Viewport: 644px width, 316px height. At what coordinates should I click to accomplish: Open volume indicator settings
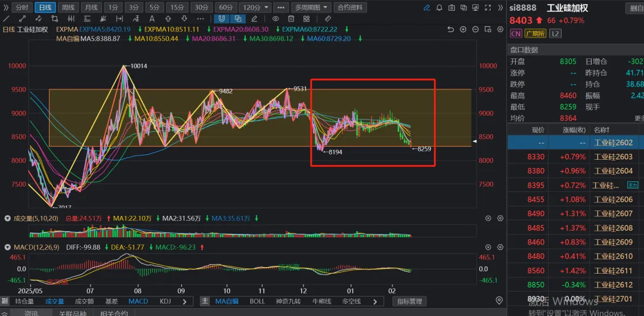point(500,219)
